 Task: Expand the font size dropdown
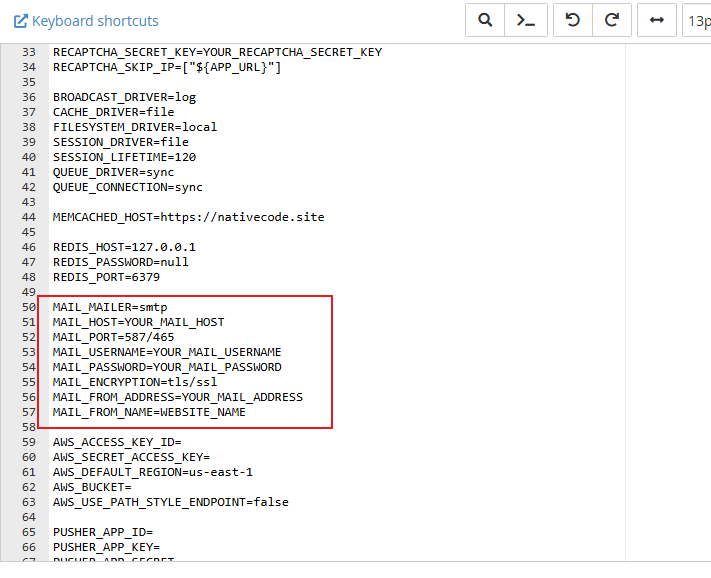tap(697, 20)
